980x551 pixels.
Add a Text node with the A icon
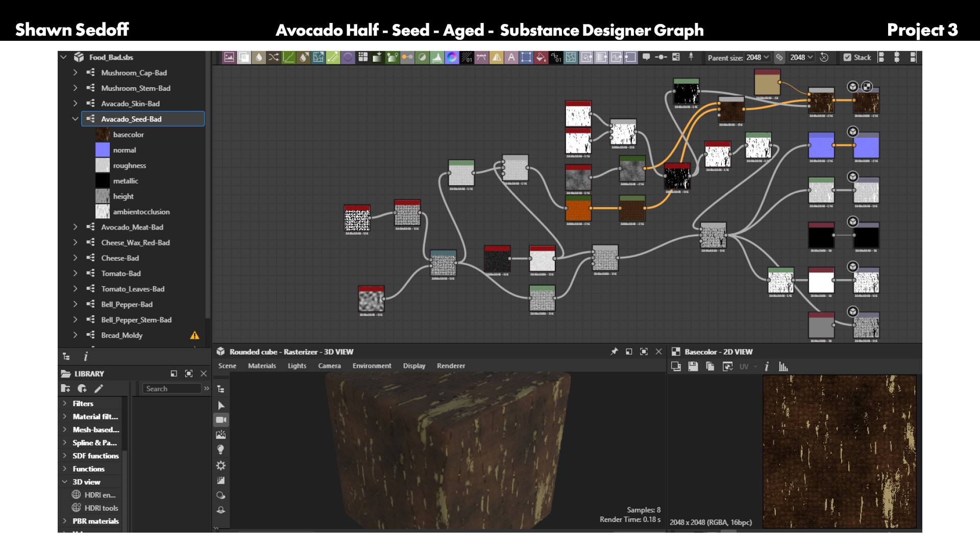(x=511, y=57)
